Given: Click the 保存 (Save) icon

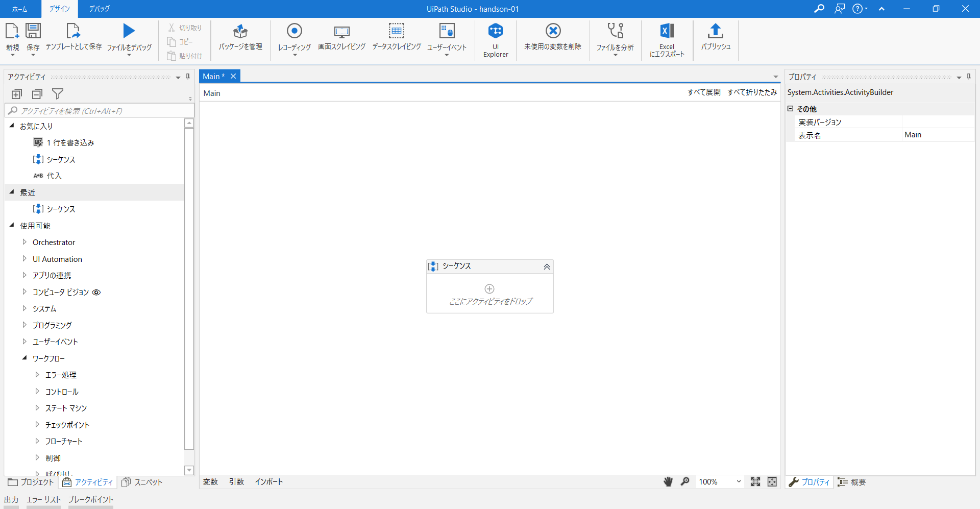Looking at the screenshot, I should (x=33, y=31).
